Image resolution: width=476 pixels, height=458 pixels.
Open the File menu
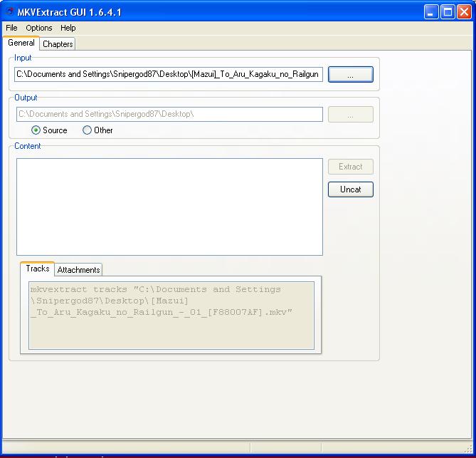point(11,28)
